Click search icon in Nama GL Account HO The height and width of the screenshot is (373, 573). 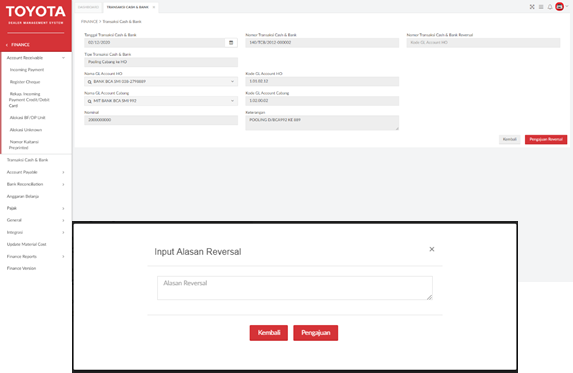coord(90,82)
